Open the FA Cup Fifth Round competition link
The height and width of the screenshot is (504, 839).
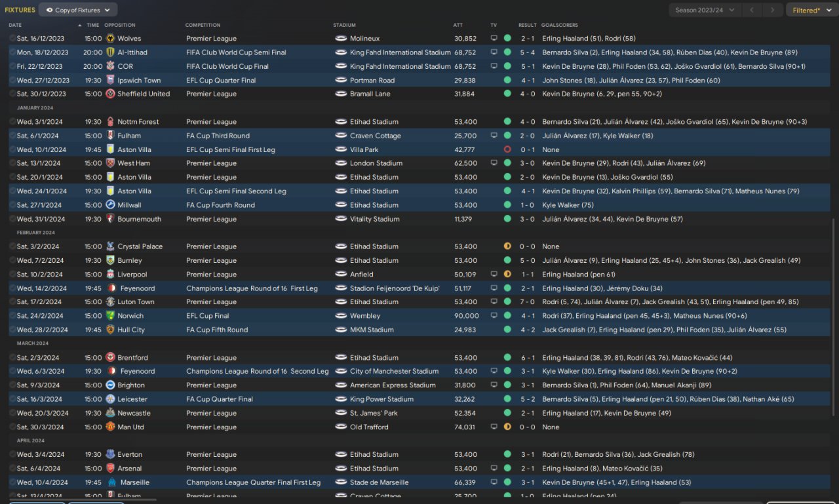(217, 330)
